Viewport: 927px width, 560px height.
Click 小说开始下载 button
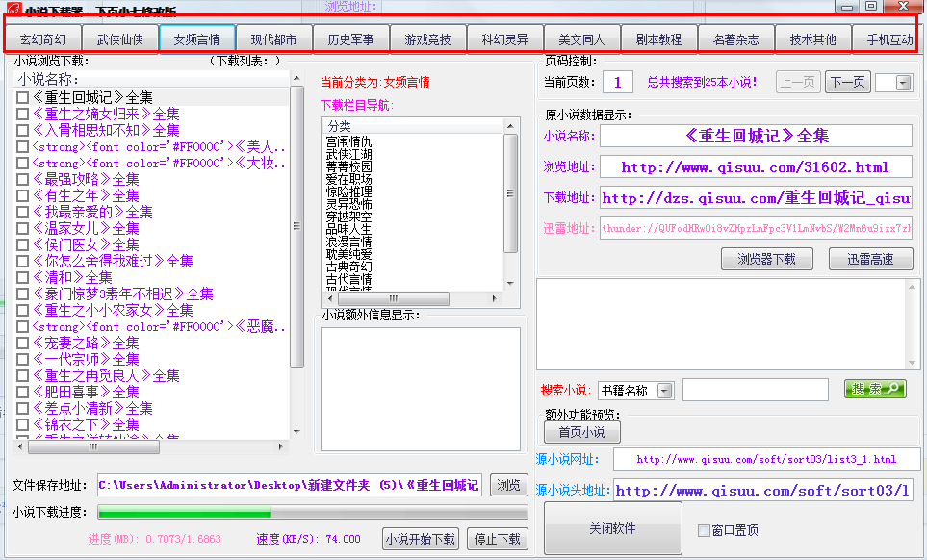421,539
